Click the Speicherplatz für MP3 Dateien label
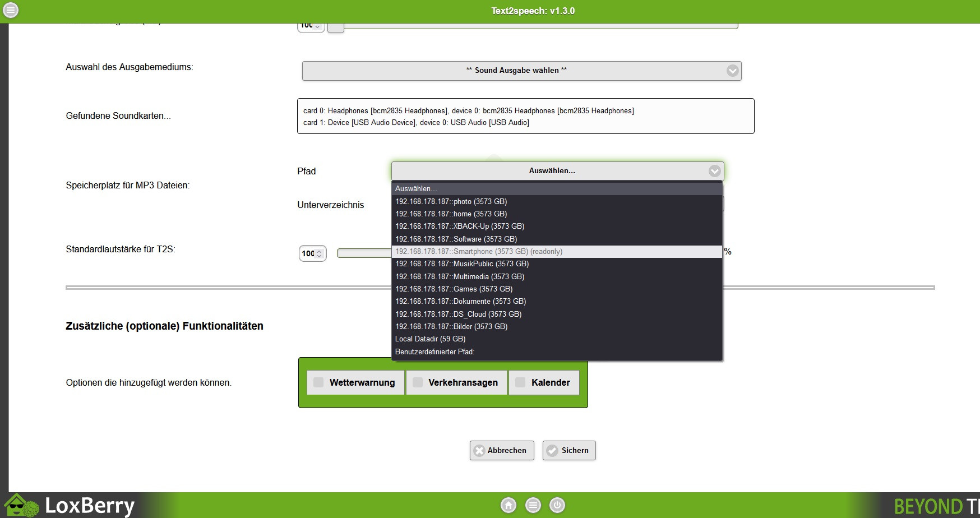This screenshot has height=518, width=980. point(128,186)
